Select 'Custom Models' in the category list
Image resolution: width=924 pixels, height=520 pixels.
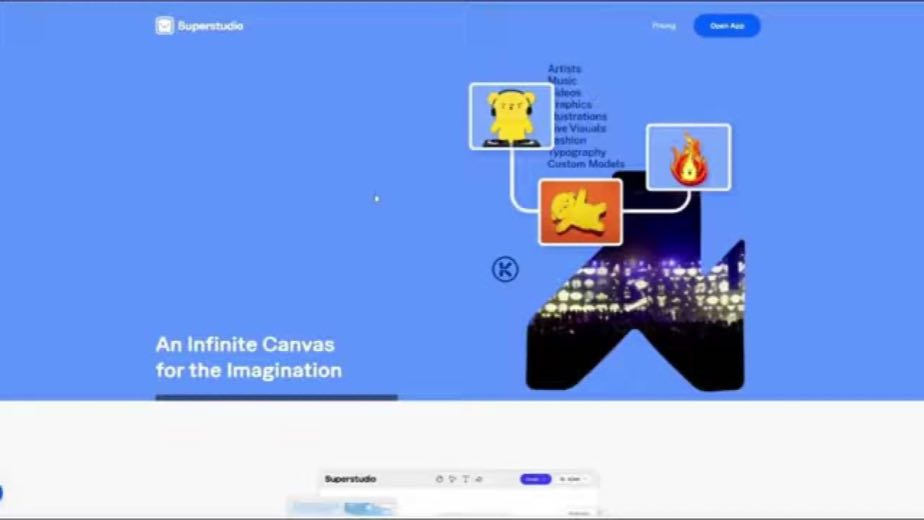pyautogui.click(x=586, y=164)
